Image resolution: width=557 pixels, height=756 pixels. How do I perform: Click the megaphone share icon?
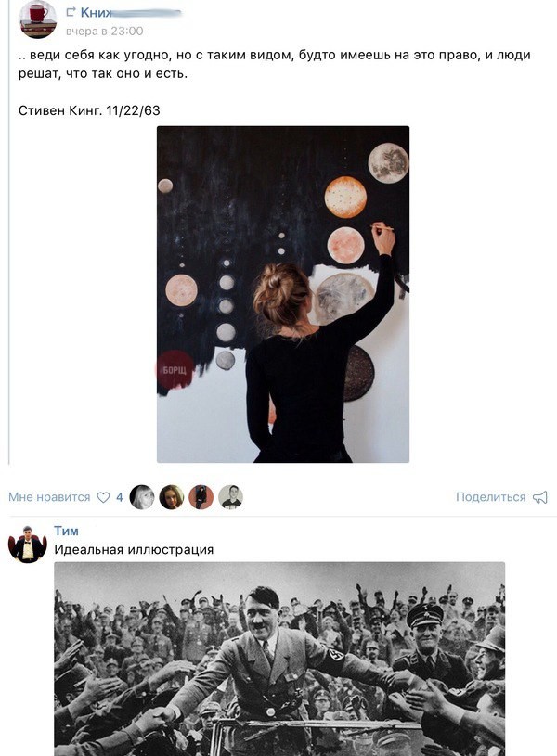click(x=539, y=497)
